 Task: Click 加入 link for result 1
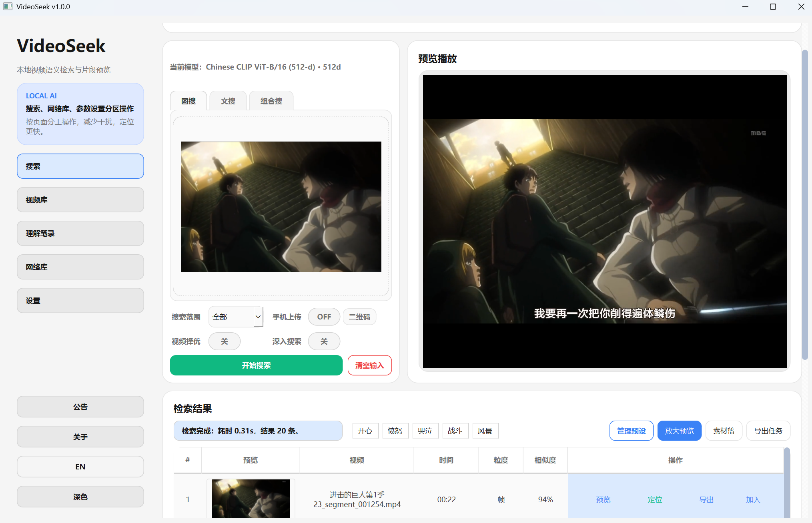click(753, 499)
